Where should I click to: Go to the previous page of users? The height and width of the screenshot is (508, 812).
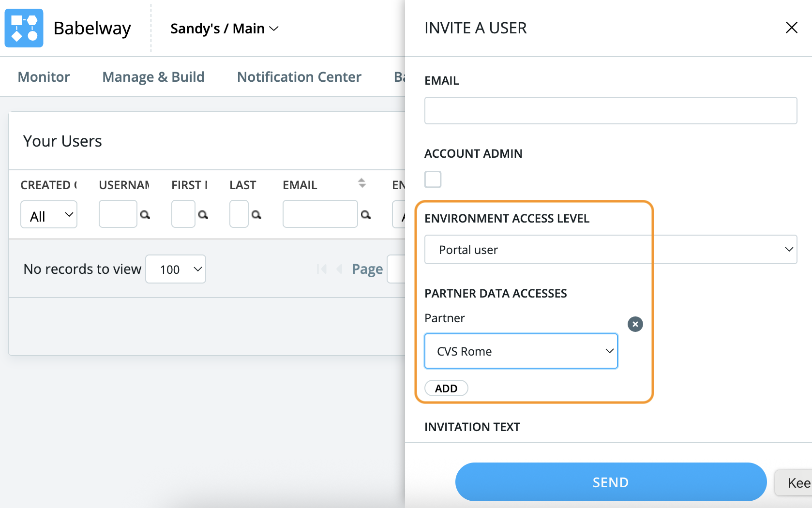(339, 269)
